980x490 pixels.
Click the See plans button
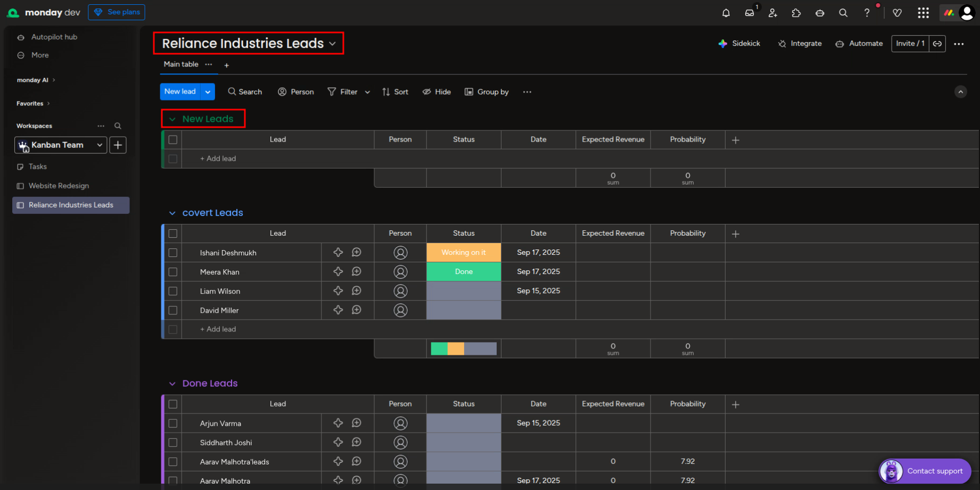(117, 12)
